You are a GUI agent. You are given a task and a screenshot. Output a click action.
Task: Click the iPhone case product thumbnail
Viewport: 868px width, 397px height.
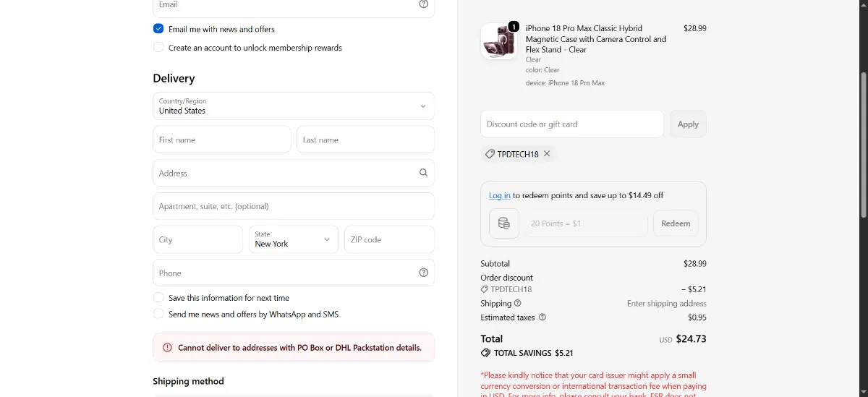499,41
